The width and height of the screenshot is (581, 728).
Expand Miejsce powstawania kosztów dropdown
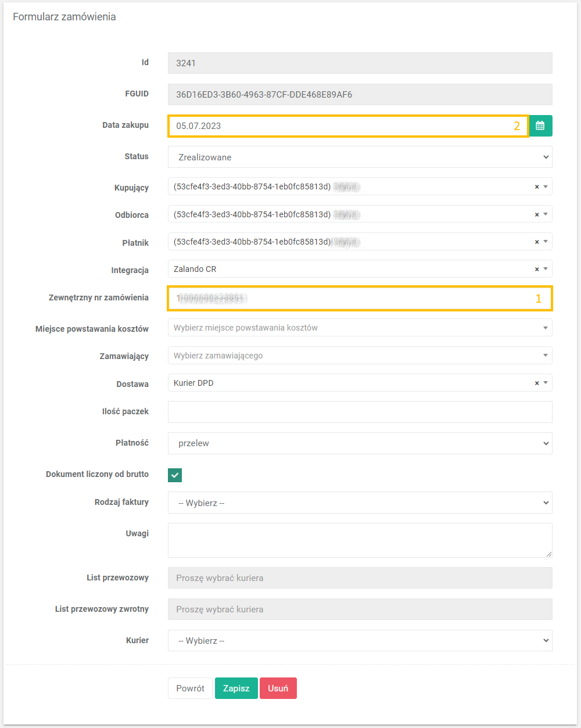[360, 328]
